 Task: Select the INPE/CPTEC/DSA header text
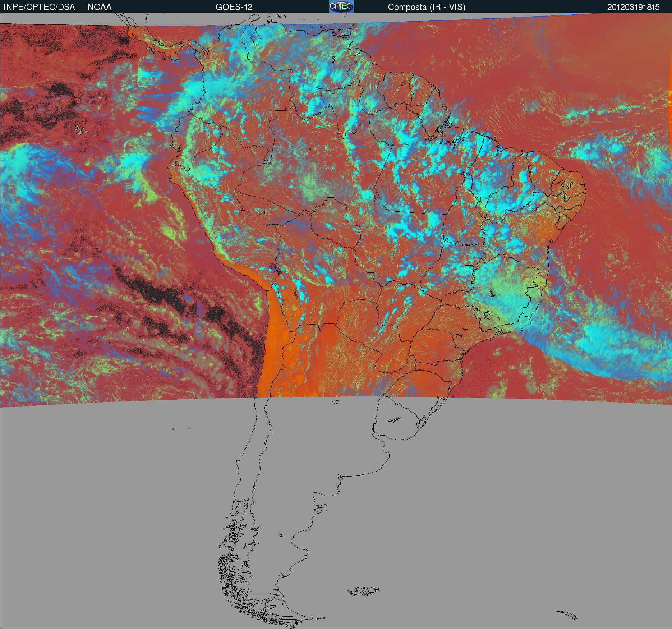(39, 7)
